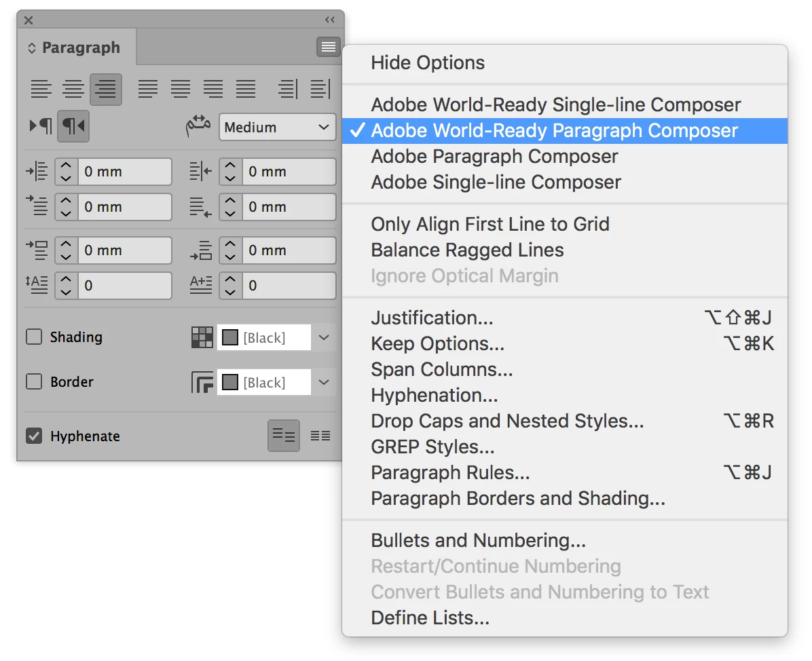Click the Right indent icon

pos(200,171)
